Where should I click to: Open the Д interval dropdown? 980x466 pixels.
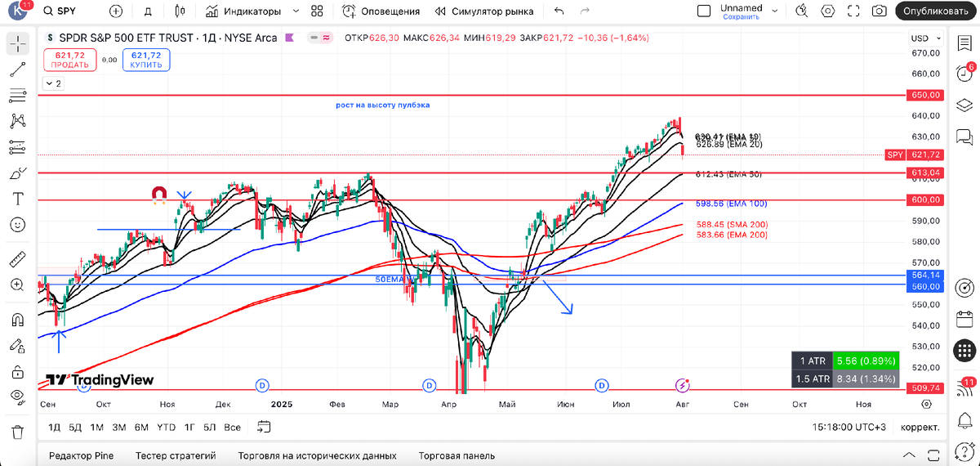tap(148, 11)
